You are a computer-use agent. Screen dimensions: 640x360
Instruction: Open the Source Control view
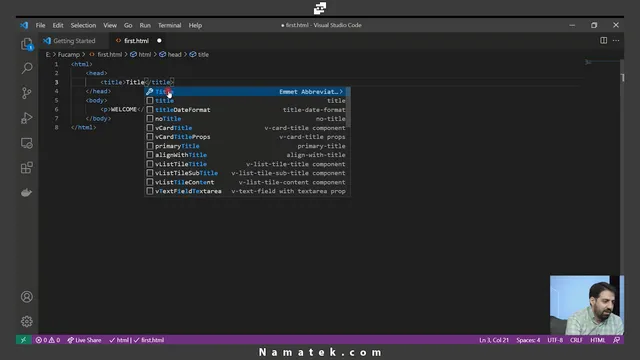point(27,93)
